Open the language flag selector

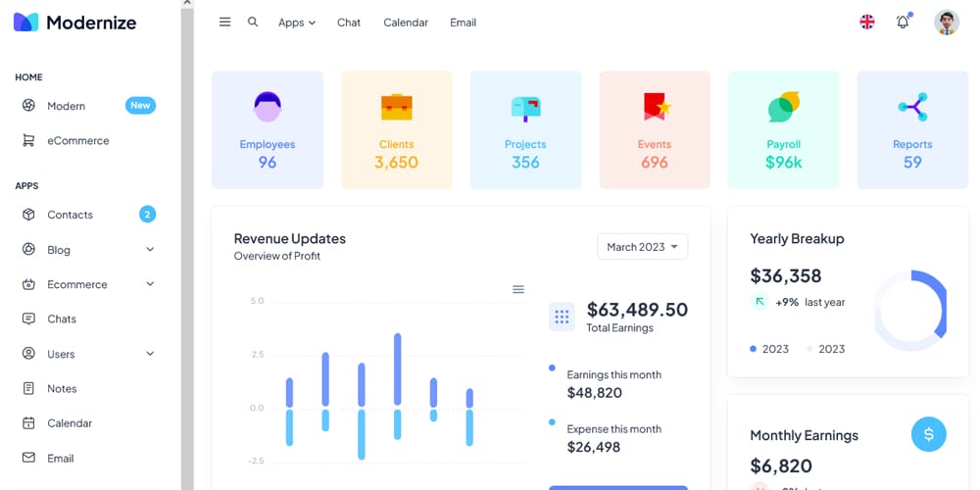(867, 22)
